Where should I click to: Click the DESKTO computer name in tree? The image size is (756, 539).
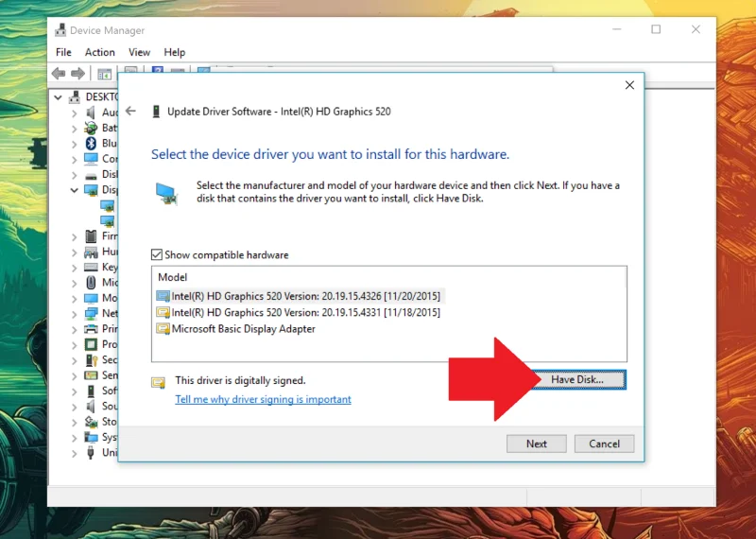[x=102, y=97]
